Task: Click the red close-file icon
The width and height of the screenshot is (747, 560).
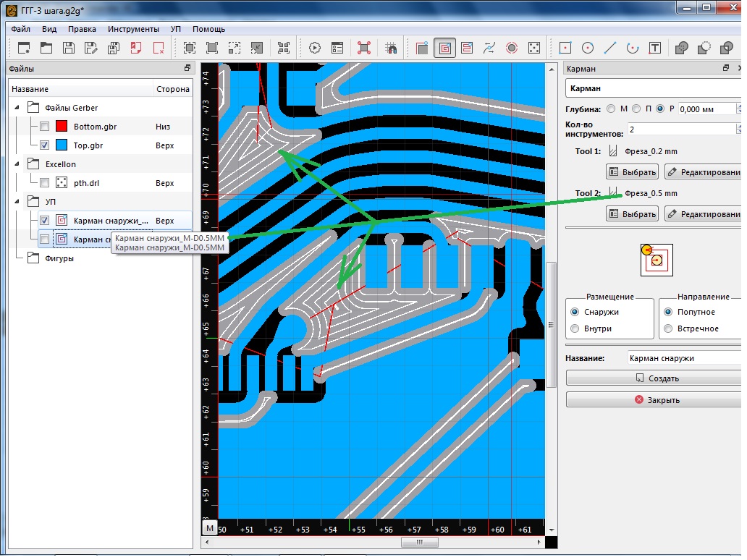Action: pyautogui.click(x=159, y=48)
